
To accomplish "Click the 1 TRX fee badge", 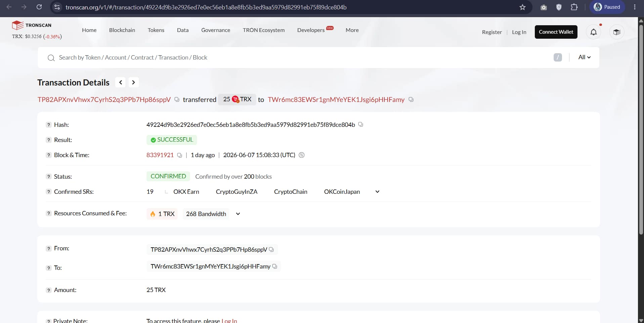I will tap(162, 214).
